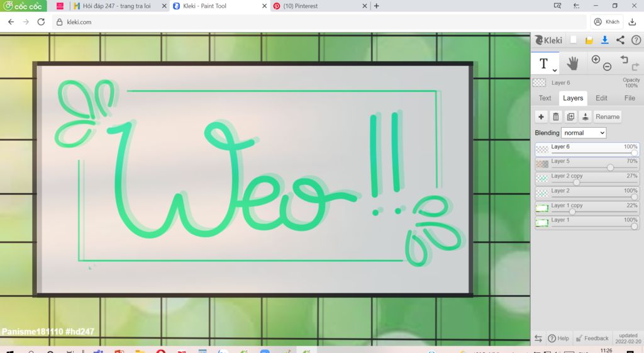Open the browser downloads icon
Image resolution: width=644 pixels, height=353 pixels.
pyautogui.click(x=633, y=22)
